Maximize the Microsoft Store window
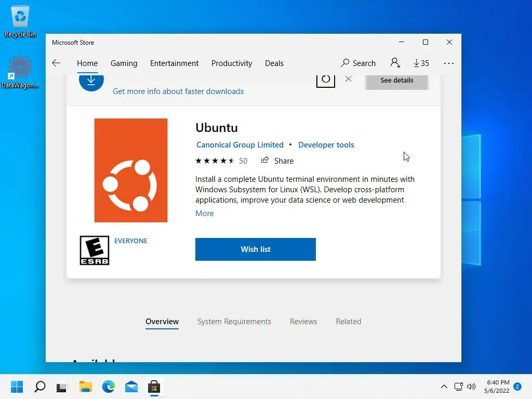The height and width of the screenshot is (399, 532). pyautogui.click(x=425, y=42)
